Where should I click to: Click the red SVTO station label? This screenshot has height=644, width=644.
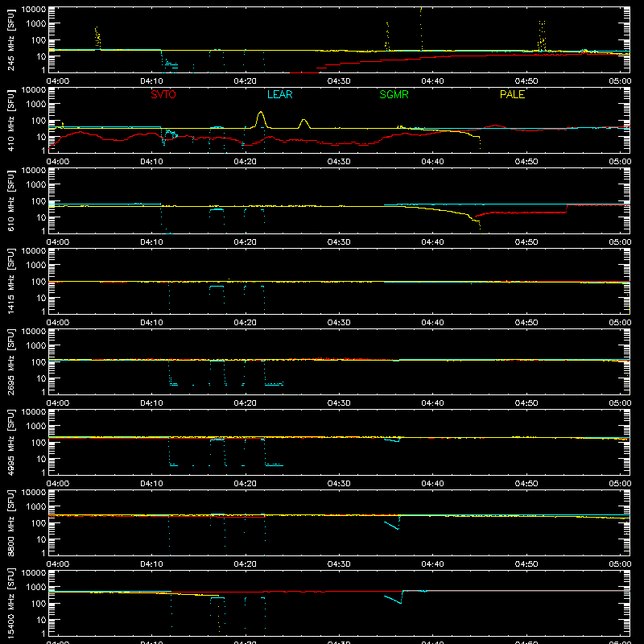(163, 94)
